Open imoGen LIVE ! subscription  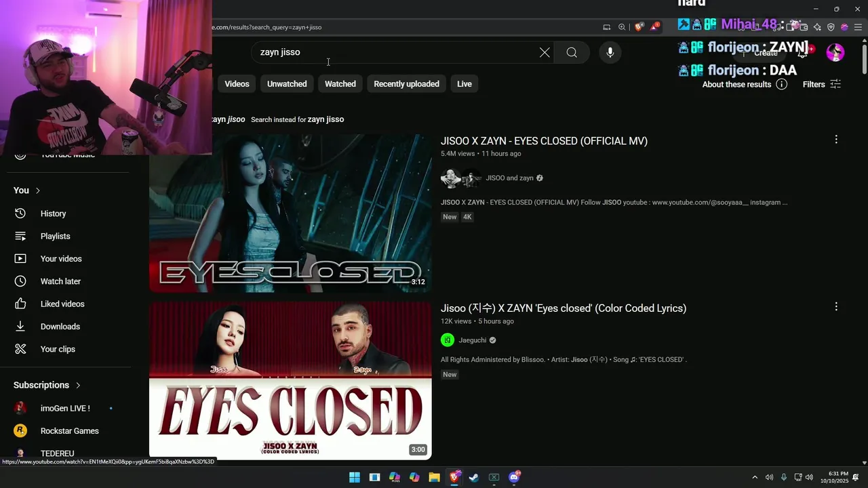pos(65,408)
